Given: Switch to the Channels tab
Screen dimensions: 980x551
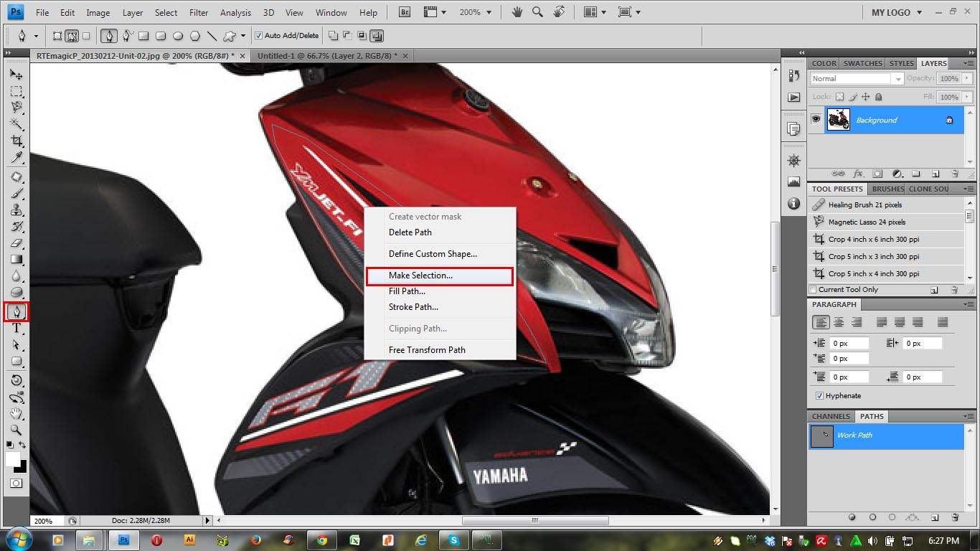Looking at the screenshot, I should coord(831,416).
